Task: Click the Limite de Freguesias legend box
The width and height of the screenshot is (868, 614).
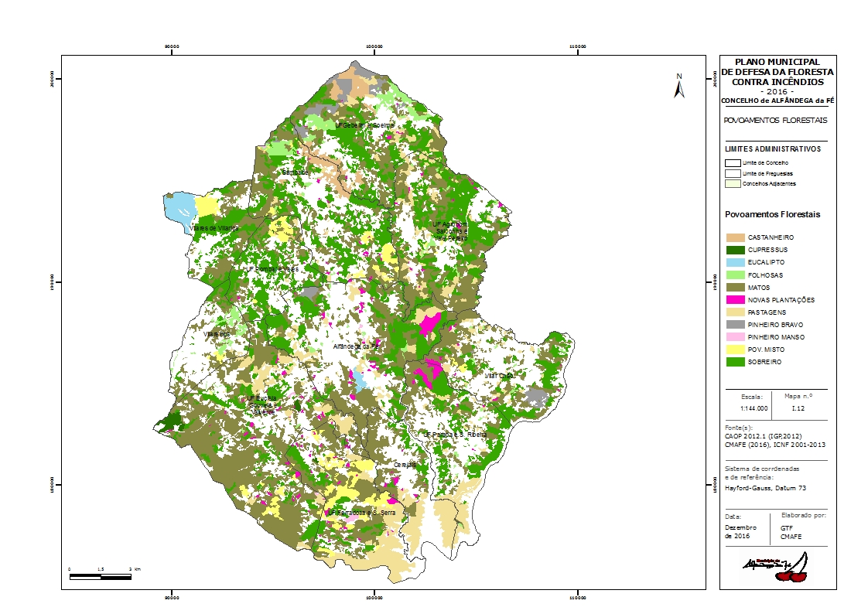Action: [733, 174]
